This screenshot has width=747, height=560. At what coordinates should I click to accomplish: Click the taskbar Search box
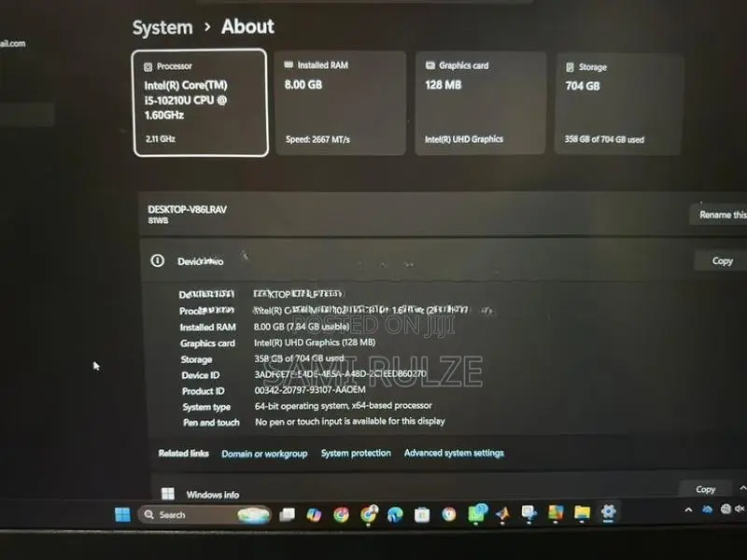point(204,515)
